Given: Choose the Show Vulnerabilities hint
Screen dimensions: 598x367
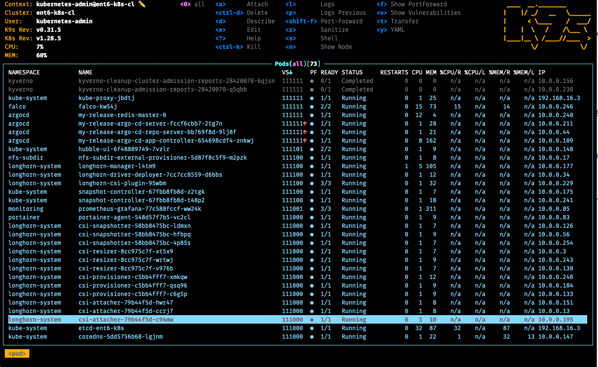Looking at the screenshot, I should click(x=419, y=13).
